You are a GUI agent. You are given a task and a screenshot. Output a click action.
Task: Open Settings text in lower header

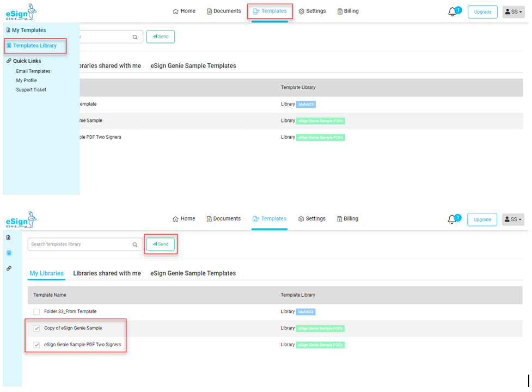coord(315,219)
